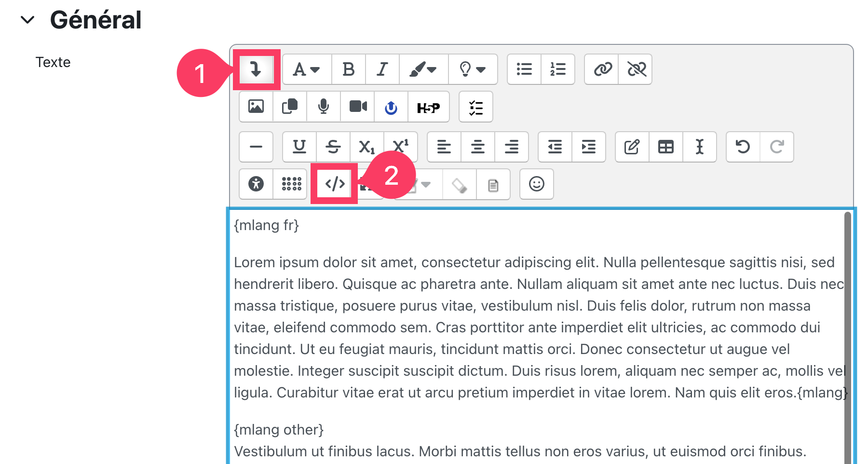Open the paragraph styles dropdown
The height and width of the screenshot is (464, 868).
pyautogui.click(x=307, y=69)
